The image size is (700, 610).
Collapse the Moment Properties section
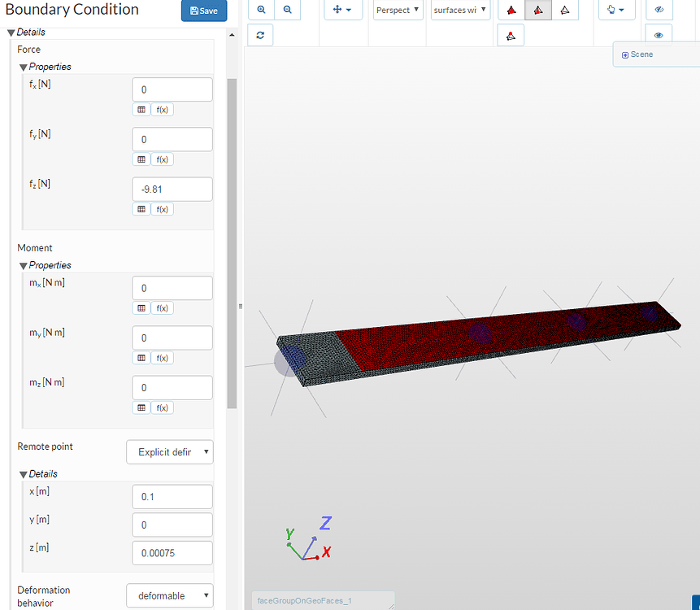25,264
